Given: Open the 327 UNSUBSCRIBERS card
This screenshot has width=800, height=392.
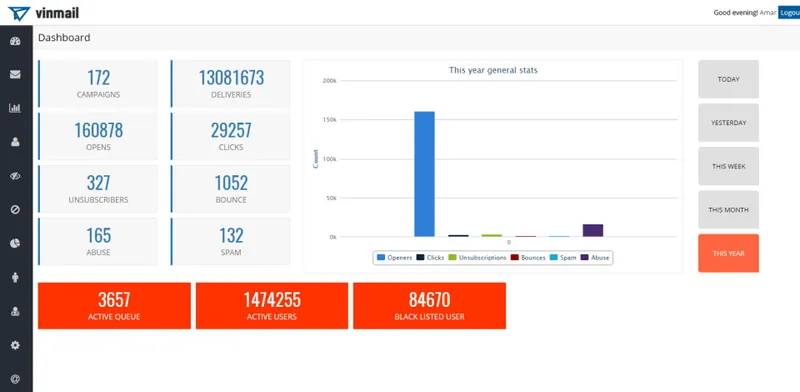Looking at the screenshot, I should click(x=98, y=189).
